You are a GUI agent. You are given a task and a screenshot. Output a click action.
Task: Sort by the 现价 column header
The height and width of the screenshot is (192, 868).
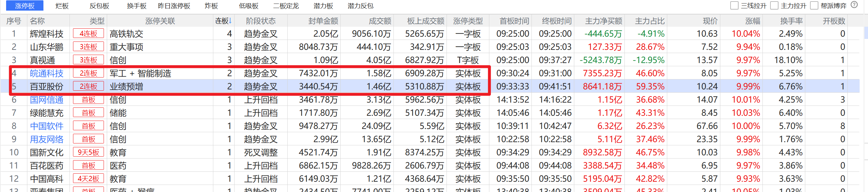pos(710,21)
